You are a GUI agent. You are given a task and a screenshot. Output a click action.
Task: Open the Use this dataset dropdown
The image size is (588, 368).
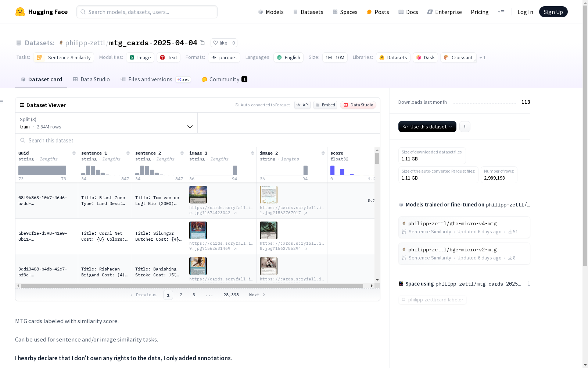(427, 127)
